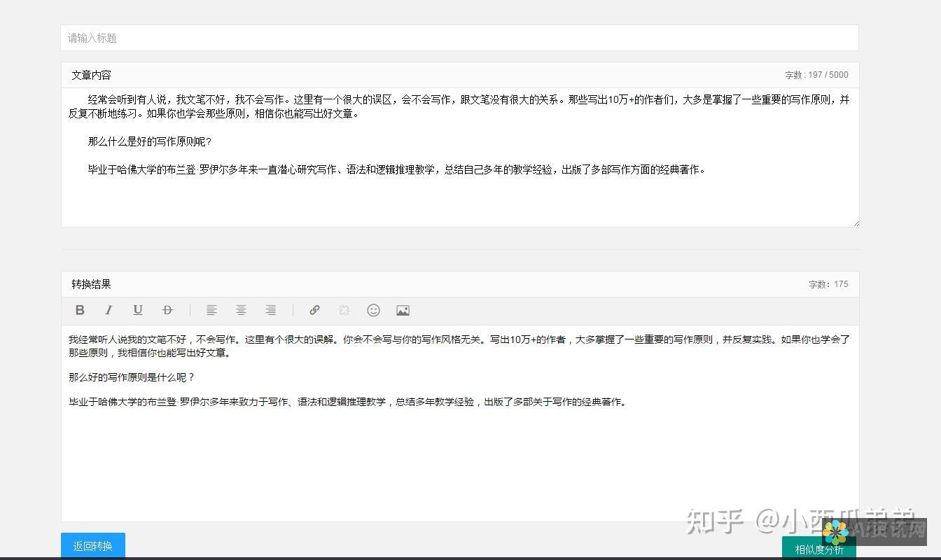The width and height of the screenshot is (941, 560).
Task: Click the 转换结果 result paragraph starting 我经常听人说
Action: click(x=459, y=346)
